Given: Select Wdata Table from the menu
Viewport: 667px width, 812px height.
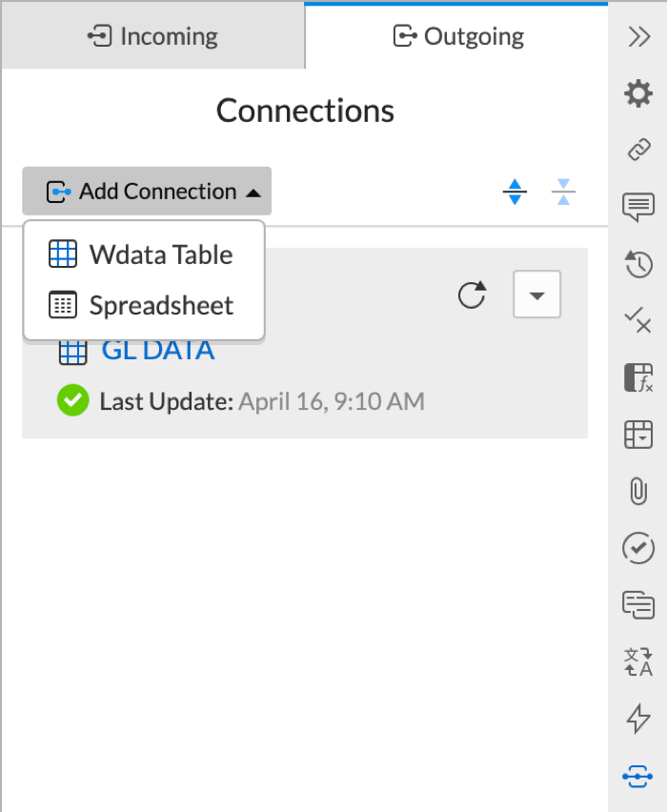Looking at the screenshot, I should point(143,254).
